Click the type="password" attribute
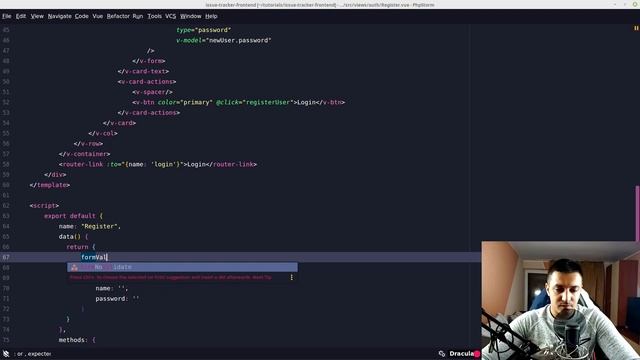This screenshot has width=640, height=360. click(204, 30)
